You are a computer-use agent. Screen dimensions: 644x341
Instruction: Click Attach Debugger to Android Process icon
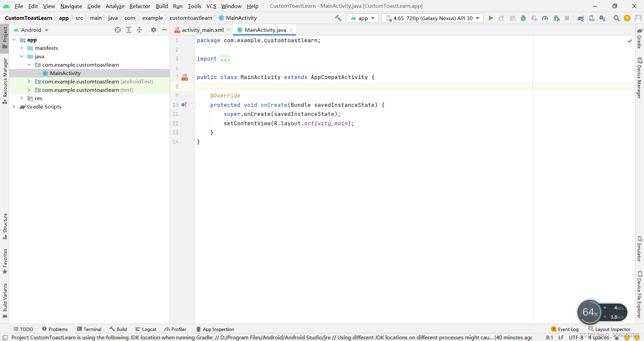pos(556,18)
